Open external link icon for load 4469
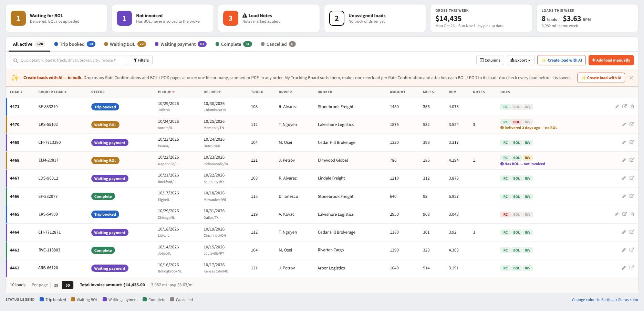The width and height of the screenshot is (644, 311). (x=632, y=142)
